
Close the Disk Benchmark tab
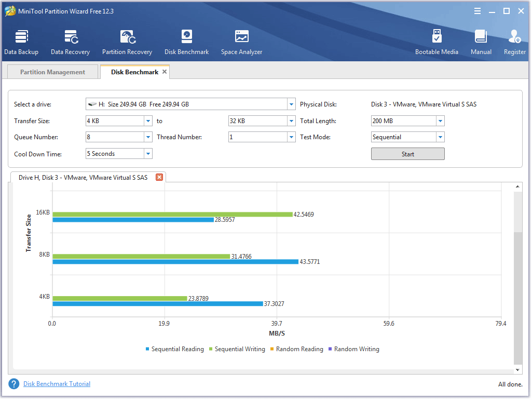[x=165, y=72]
